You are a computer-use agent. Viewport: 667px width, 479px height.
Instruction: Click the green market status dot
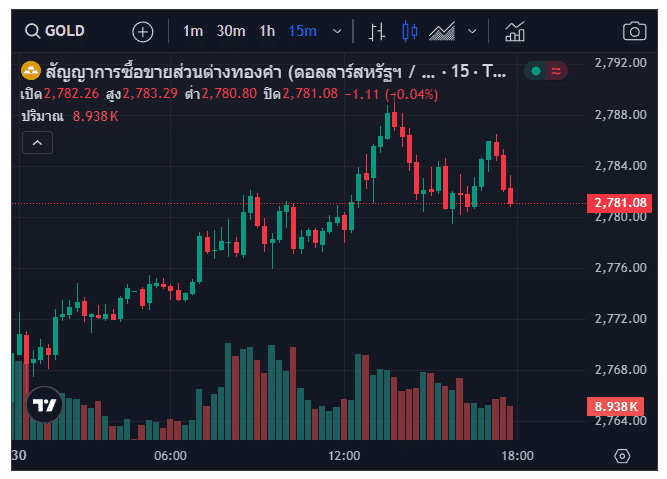[x=536, y=71]
